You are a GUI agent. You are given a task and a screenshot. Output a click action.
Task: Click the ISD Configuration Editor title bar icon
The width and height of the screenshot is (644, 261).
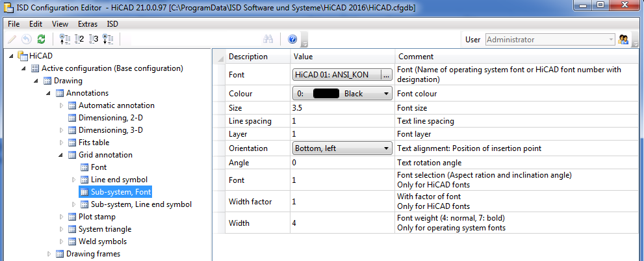tap(8, 7)
